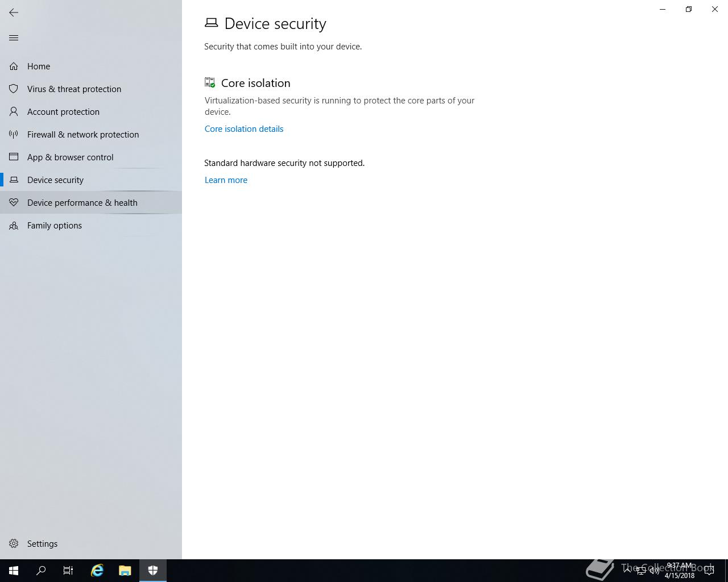Click the Core isolation chip icon

(x=210, y=83)
